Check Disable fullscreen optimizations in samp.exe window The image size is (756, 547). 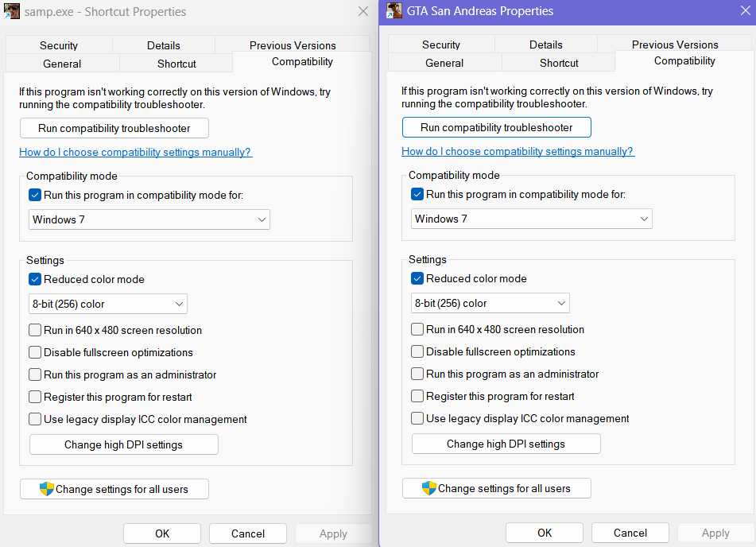[35, 352]
